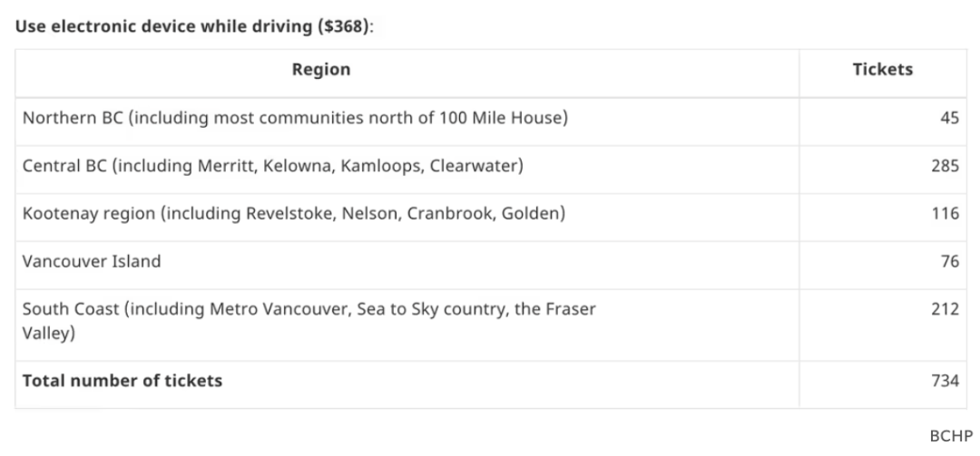The width and height of the screenshot is (980, 456).
Task: Click the "Use electronic device while driving" heading
Action: pyautogui.click(x=163, y=26)
